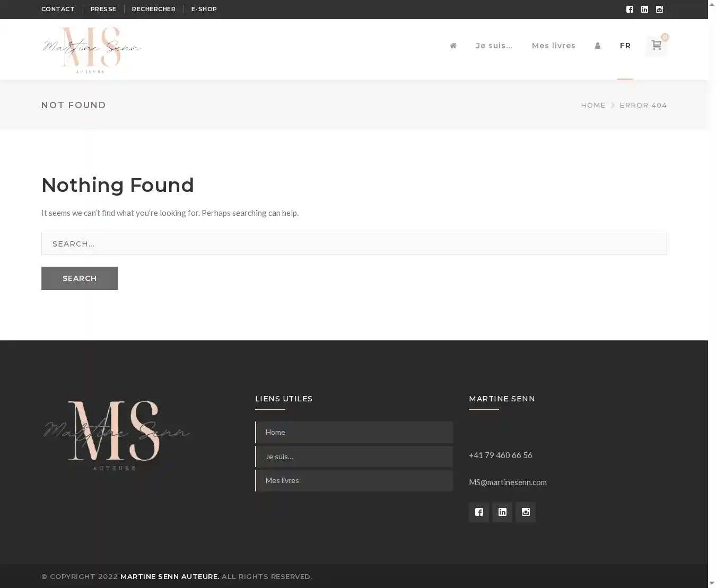Open the Contact top menu item
This screenshot has height=588, width=716.
[58, 9]
